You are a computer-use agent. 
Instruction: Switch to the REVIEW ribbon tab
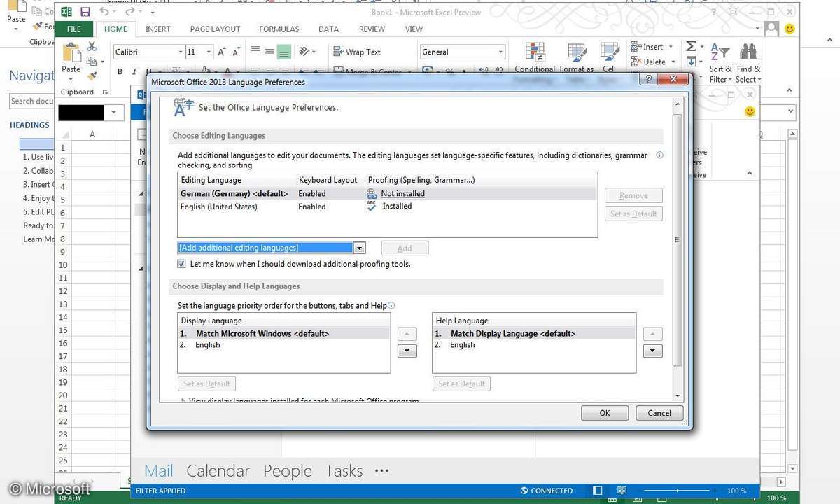372,29
